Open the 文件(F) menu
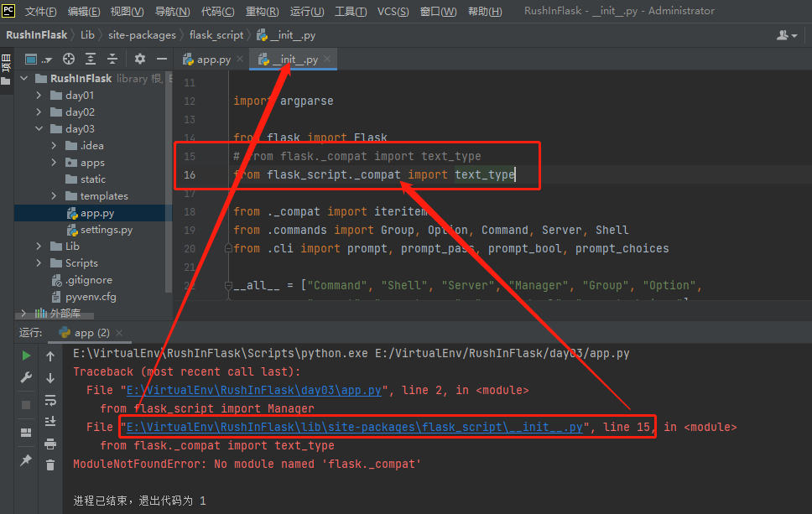Viewport: 812px width, 514px height. pos(40,11)
